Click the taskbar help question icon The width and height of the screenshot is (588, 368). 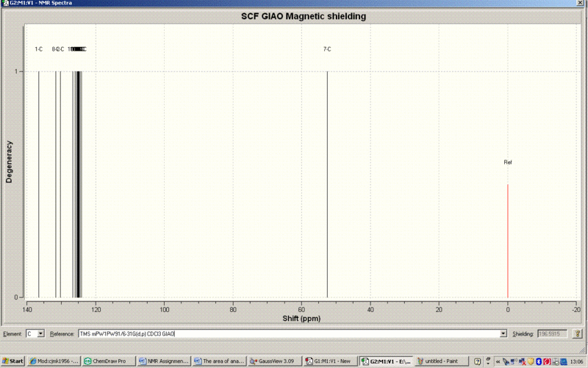click(x=477, y=361)
